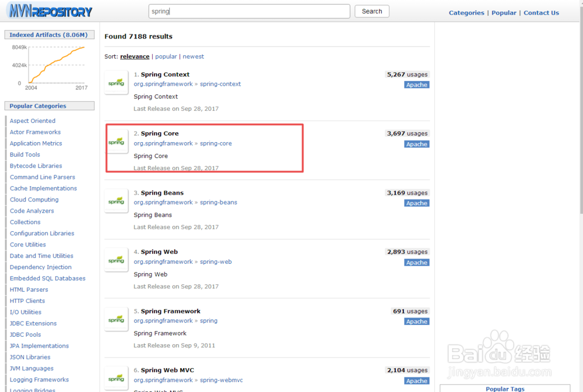This screenshot has width=583, height=392.
Task: Open the Popular menu link
Action: pyautogui.click(x=504, y=13)
